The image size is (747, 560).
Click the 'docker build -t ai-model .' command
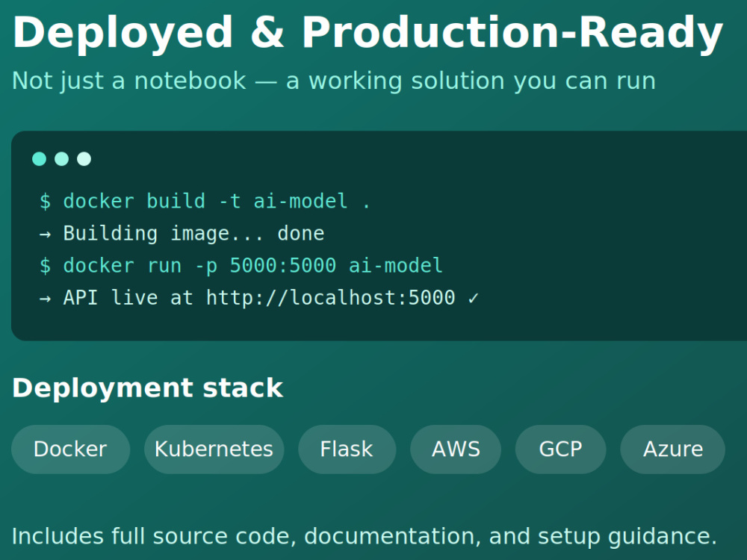click(205, 201)
